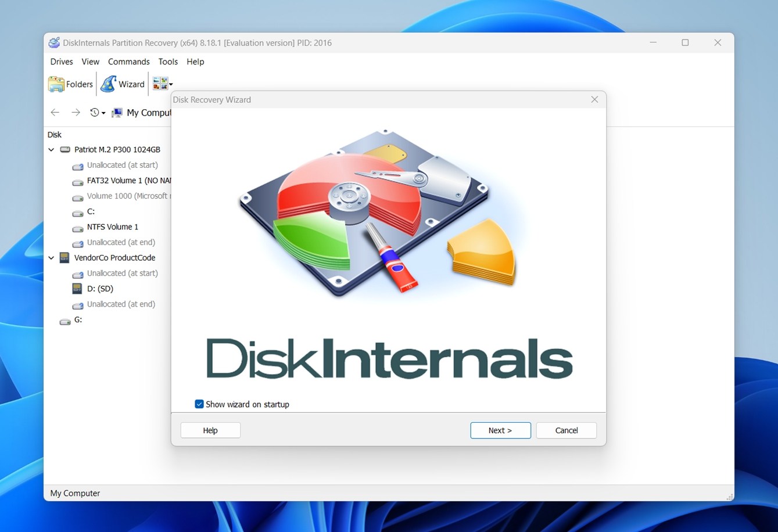
Task: Click the Cancel button in wizard
Action: coord(566,430)
